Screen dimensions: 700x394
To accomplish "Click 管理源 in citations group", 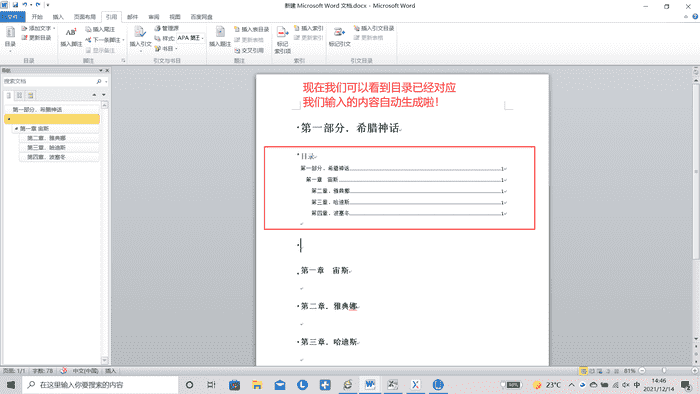I will pos(167,28).
